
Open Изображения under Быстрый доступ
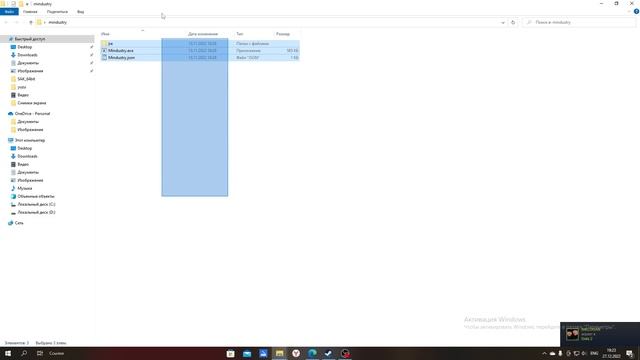(30, 71)
